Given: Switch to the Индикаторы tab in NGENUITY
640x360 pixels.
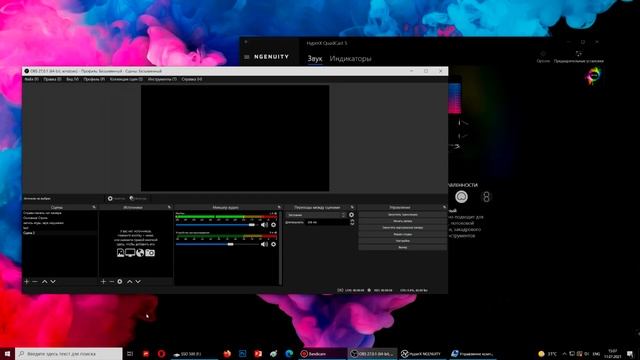Looking at the screenshot, I should [350, 59].
